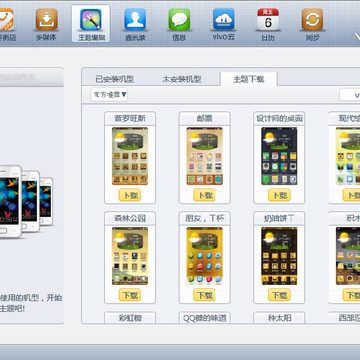
Task: Open the vivo云 cloud icon
Action: click(224, 24)
